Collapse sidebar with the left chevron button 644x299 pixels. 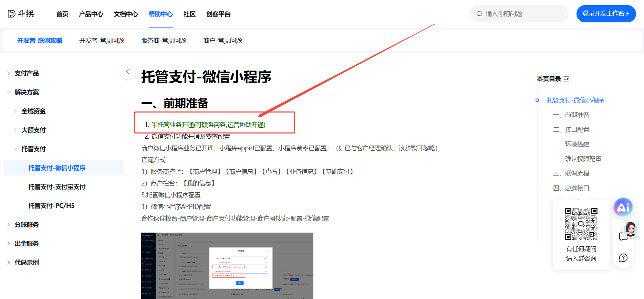click(x=127, y=72)
